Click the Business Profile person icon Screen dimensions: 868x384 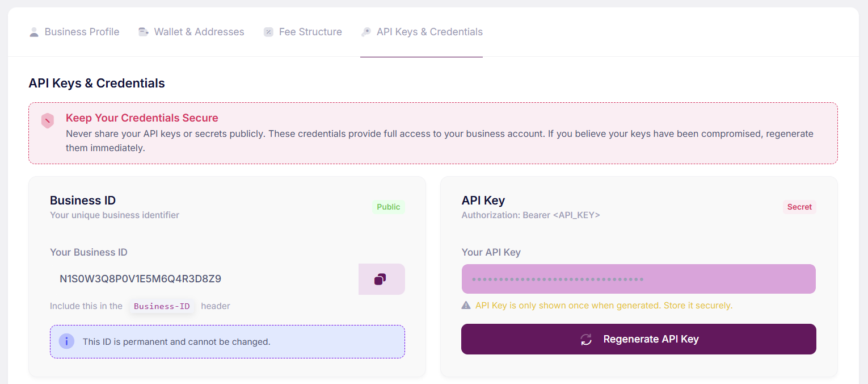click(x=35, y=32)
